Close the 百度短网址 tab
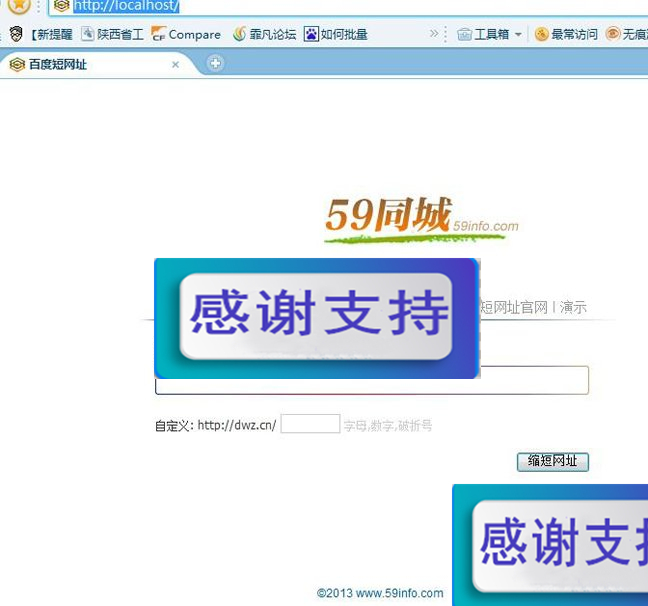Screen dimensions: 648x606 (175, 64)
